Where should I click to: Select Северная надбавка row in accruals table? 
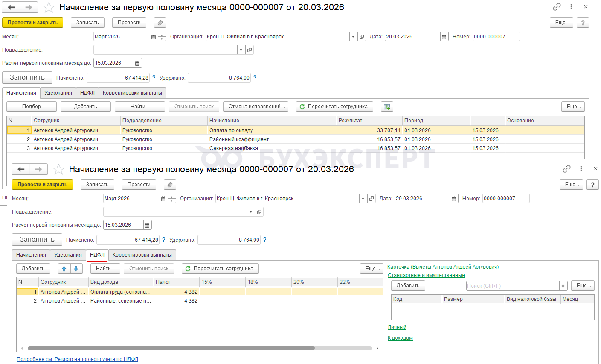(x=296, y=148)
